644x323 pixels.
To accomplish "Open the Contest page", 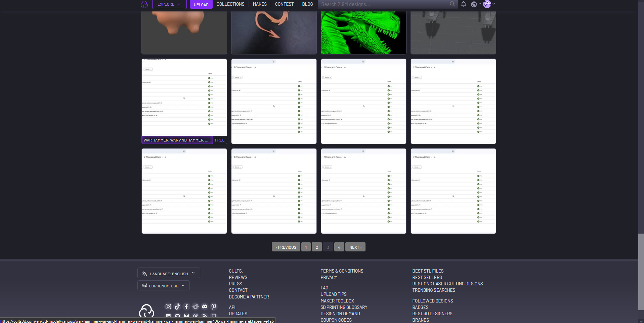I will 284,4.
